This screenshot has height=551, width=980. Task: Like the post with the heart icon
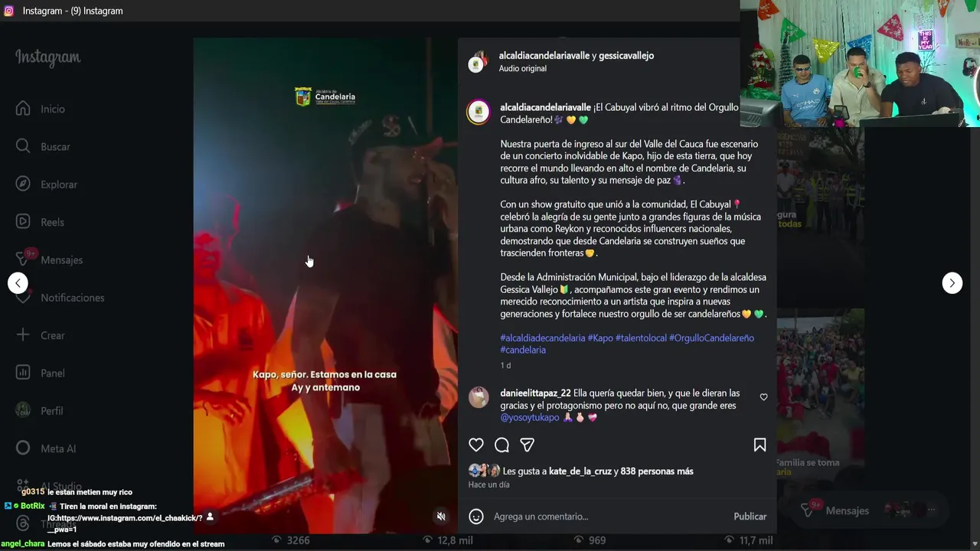[476, 445]
